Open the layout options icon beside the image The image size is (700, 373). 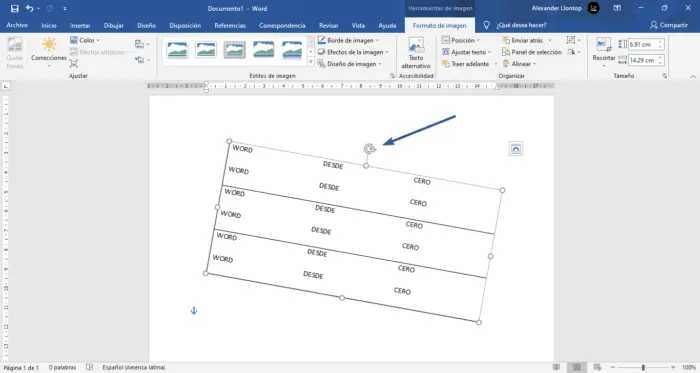(x=516, y=149)
